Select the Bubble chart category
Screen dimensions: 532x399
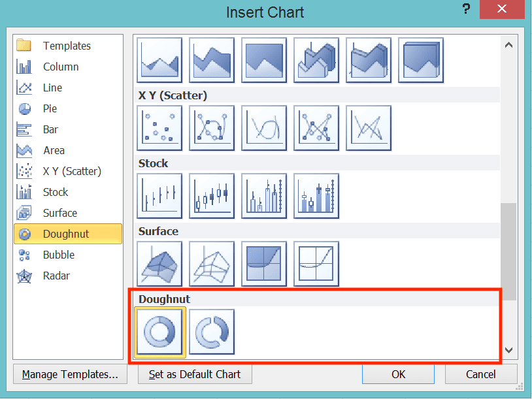tap(68, 255)
